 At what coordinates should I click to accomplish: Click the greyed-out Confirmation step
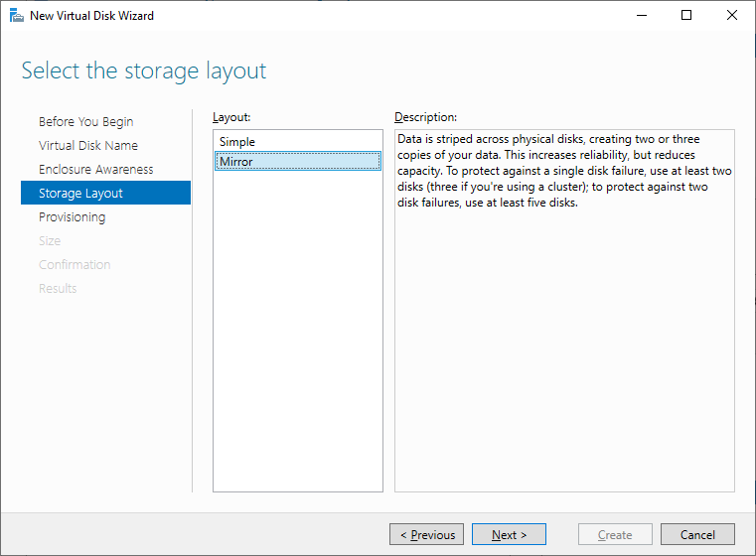[75, 264]
